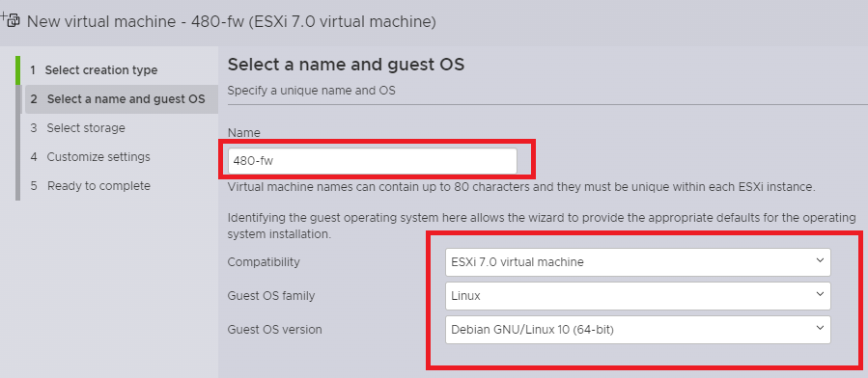Go to step 1 Select creation type
Screen dimensions: 868x378
(94, 70)
